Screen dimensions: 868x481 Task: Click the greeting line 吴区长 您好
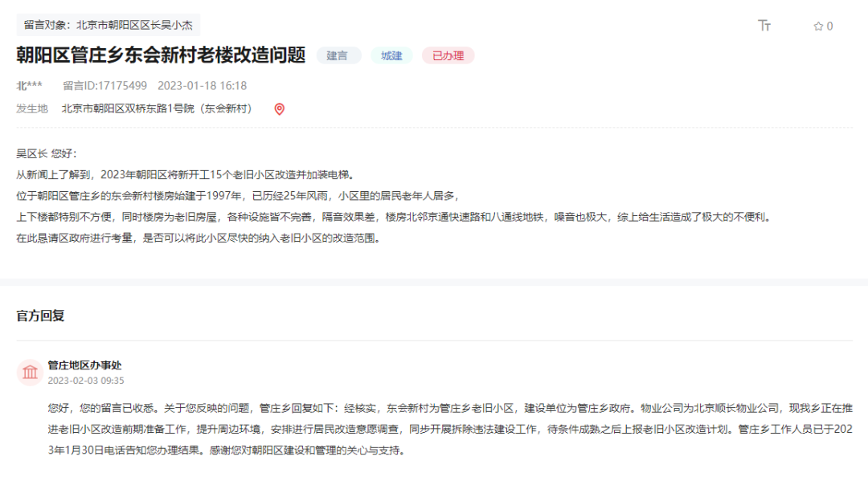(x=47, y=153)
